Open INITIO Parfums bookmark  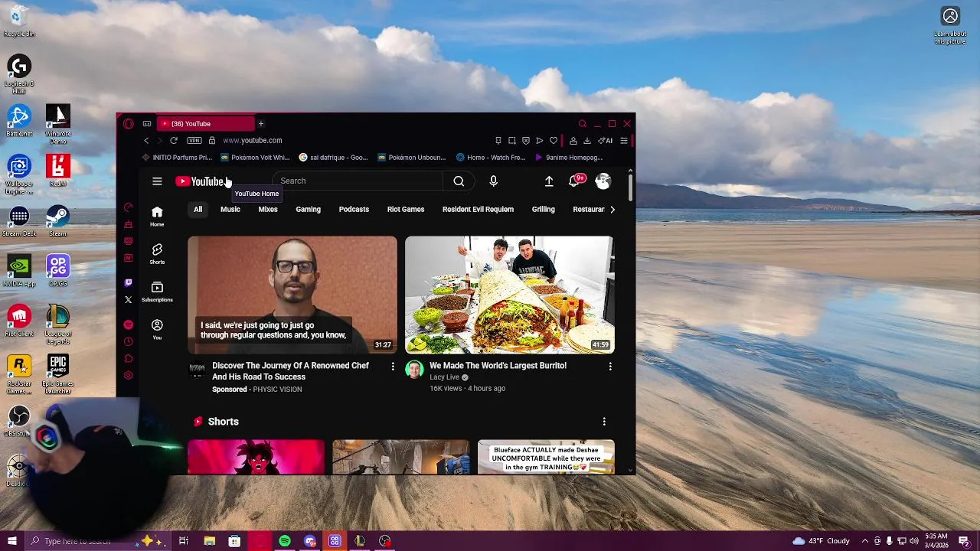(177, 158)
